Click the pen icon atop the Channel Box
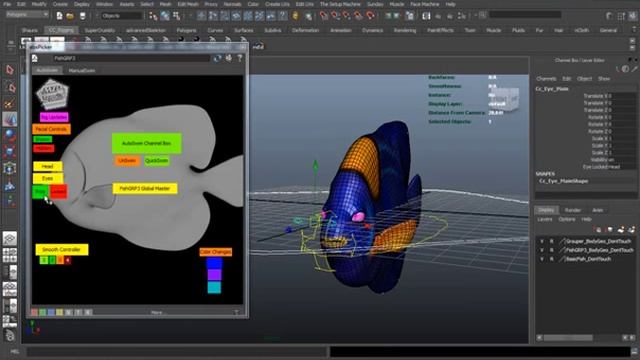The width and height of the screenshot is (640, 360). tap(634, 69)
